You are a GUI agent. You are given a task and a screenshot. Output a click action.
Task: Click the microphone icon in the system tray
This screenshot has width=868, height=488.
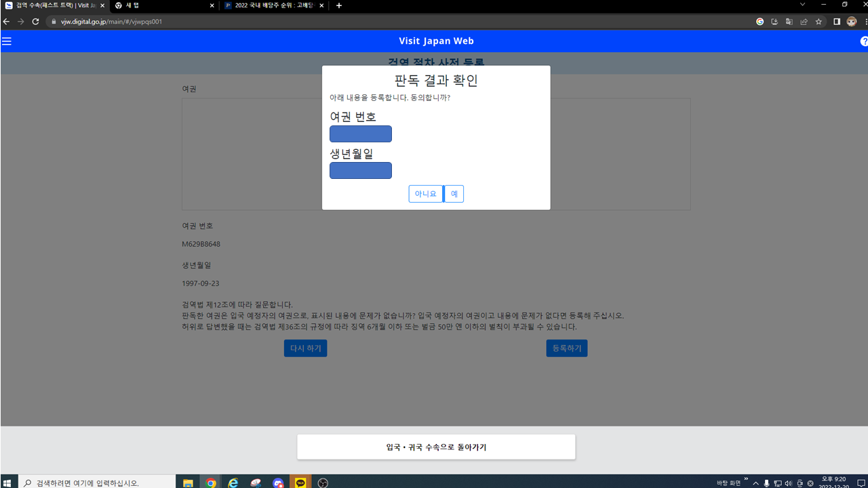coord(766,483)
